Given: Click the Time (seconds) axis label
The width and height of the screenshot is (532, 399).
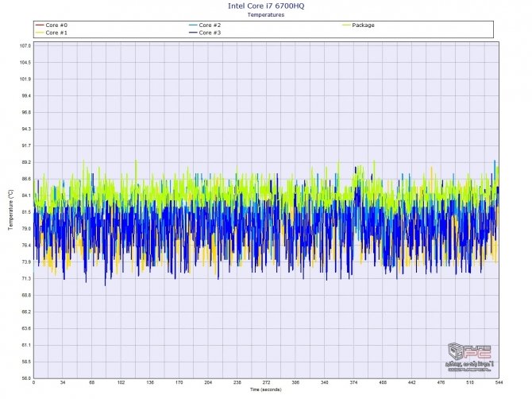Looking at the screenshot, I should point(266,389).
